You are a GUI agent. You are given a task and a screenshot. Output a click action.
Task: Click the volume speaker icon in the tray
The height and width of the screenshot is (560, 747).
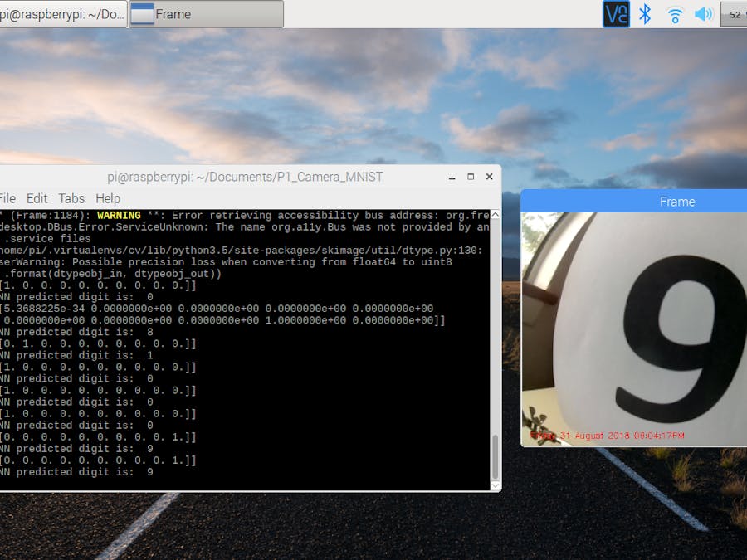[702, 13]
